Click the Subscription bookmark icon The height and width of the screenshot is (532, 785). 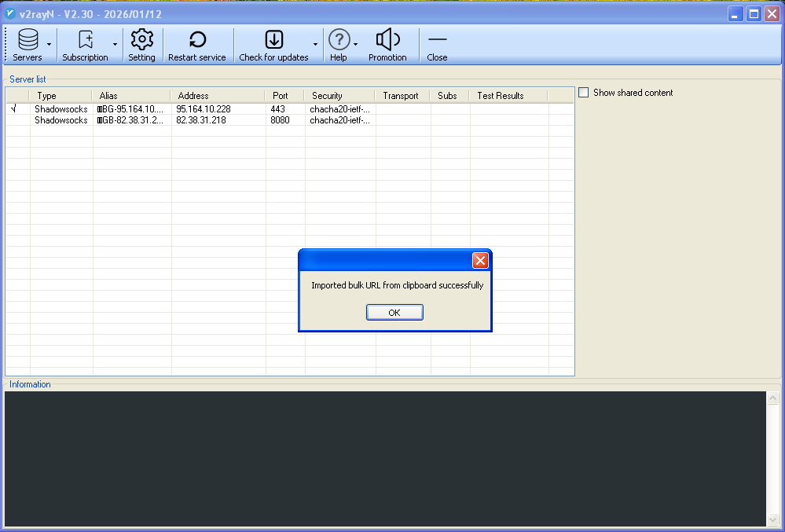tap(86, 39)
